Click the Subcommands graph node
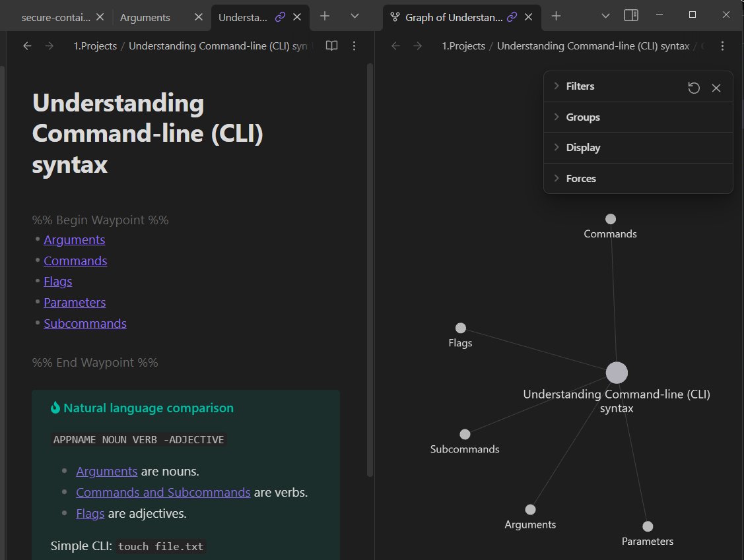This screenshot has width=744, height=560. (465, 434)
